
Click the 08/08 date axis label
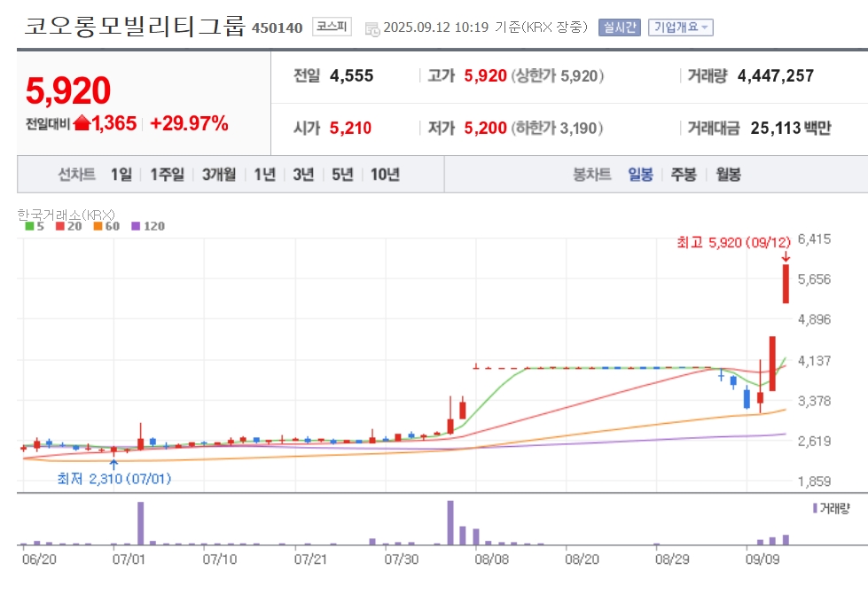coord(491,559)
